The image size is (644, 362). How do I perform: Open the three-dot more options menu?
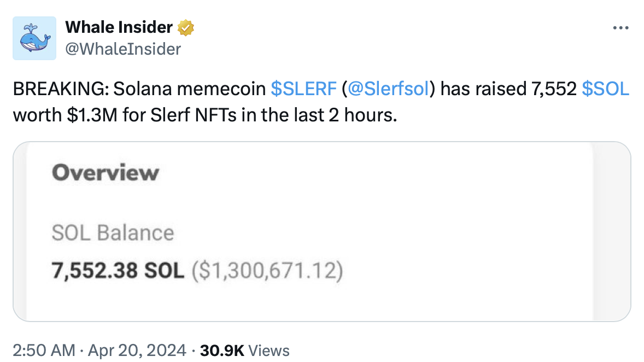(x=620, y=28)
